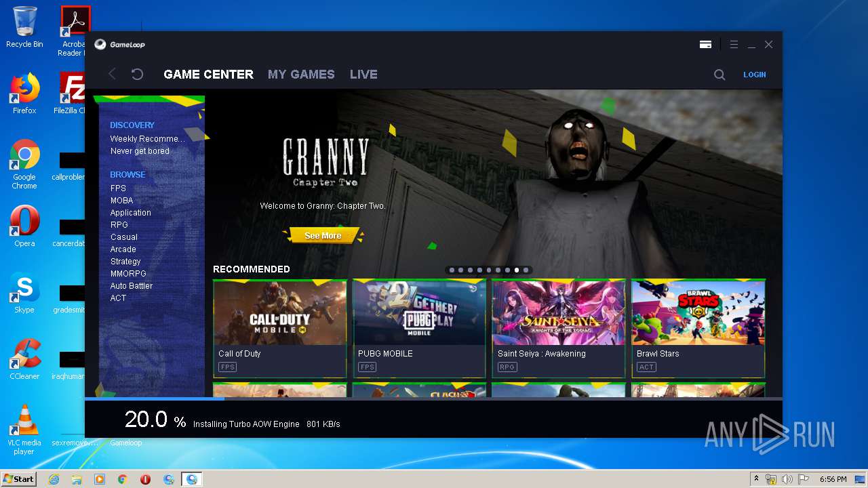Select Opera desktop shortcut
868x488 pixels.
(x=24, y=226)
